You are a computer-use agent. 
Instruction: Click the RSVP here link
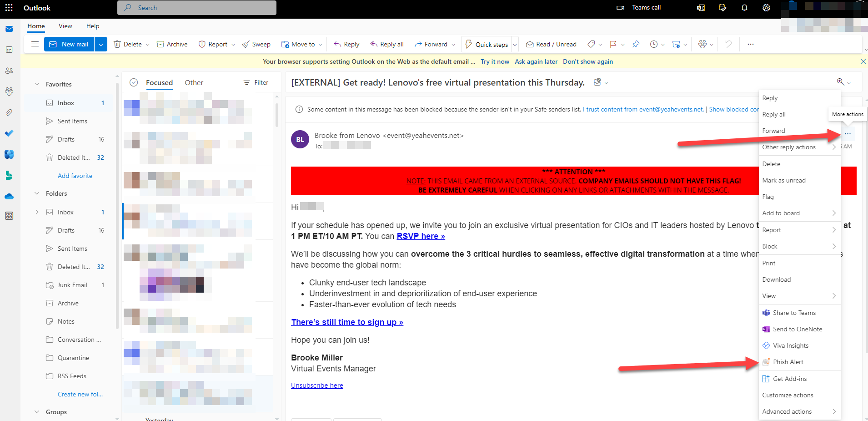421,236
